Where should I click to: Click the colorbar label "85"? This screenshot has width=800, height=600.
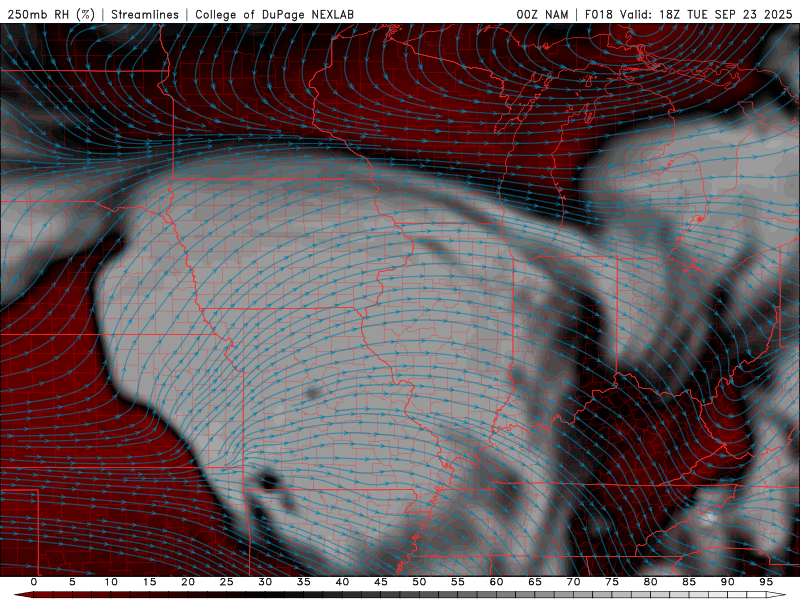689,582
